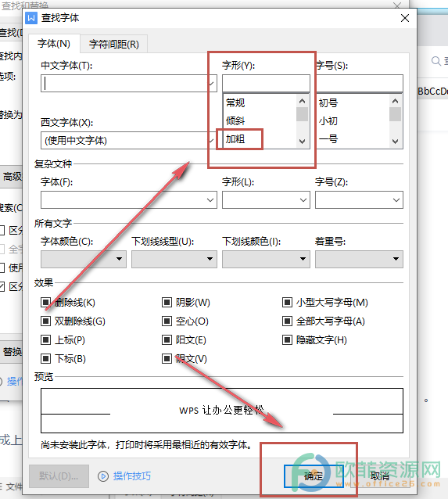Toggle the 阳文(E) checkbox
The image size is (448, 499).
(x=167, y=340)
